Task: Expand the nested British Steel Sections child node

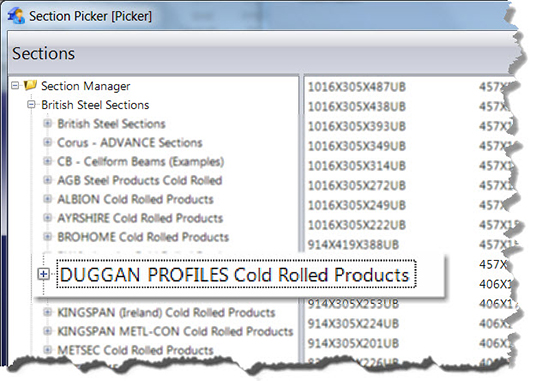Action: click(x=47, y=123)
